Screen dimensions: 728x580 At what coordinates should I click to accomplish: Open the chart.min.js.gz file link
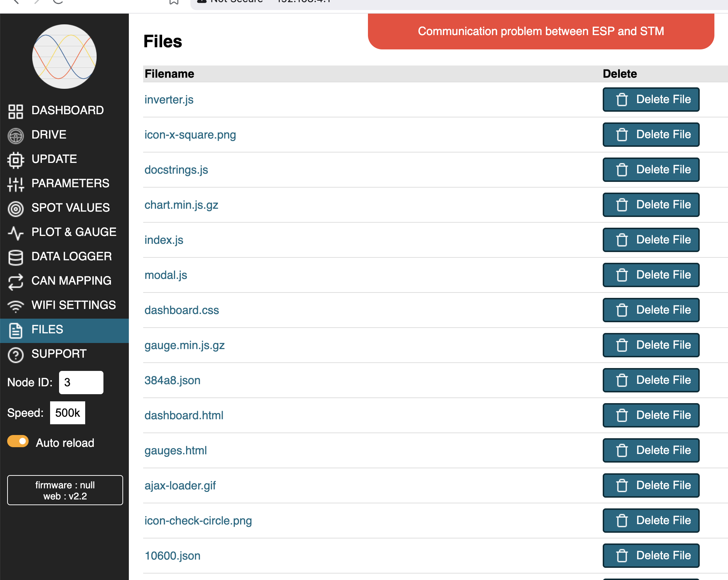tap(181, 205)
